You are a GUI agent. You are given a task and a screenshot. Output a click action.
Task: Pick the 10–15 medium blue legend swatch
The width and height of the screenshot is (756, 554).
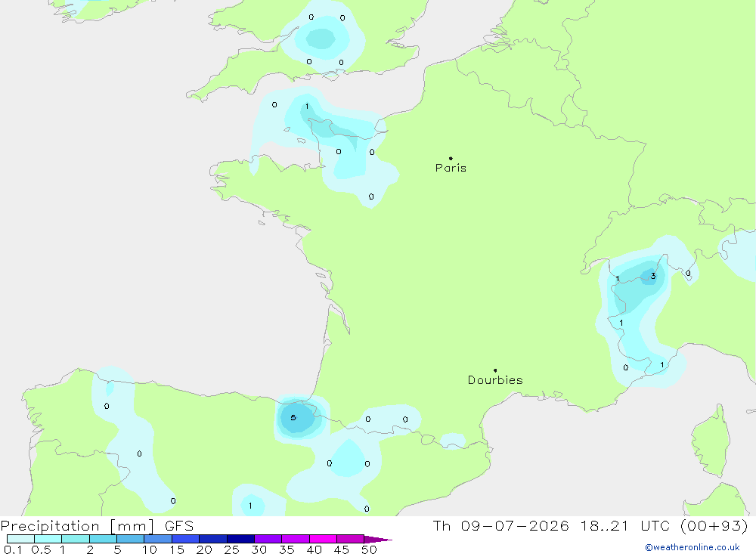[158, 539]
